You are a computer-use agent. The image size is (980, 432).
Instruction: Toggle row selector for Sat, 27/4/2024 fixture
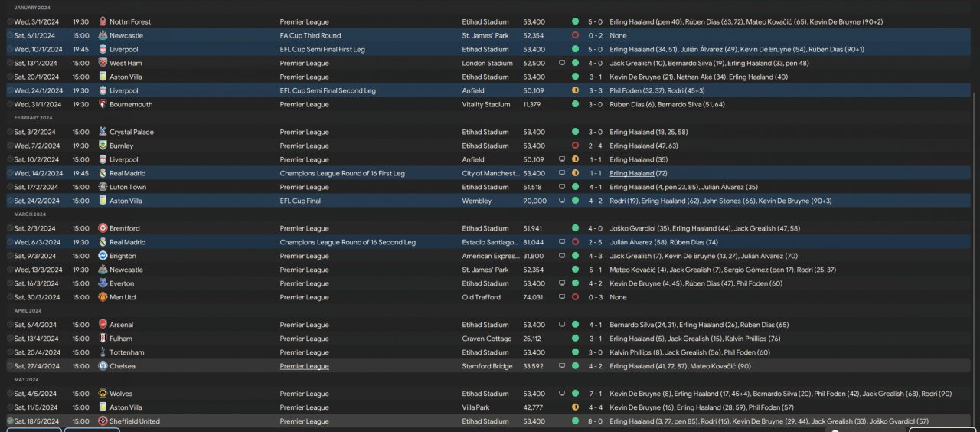[11, 366]
